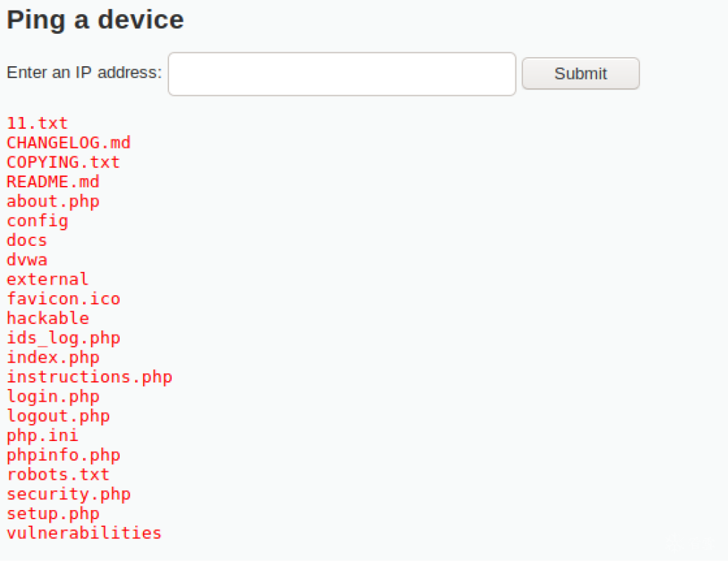The height and width of the screenshot is (565, 728).
Task: Select the 11.txt output line
Action: (37, 123)
